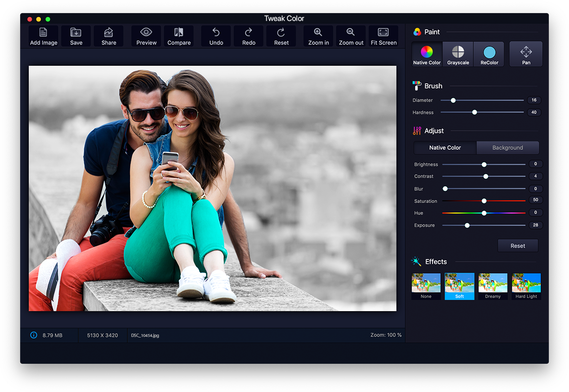Choose the ReColor paint mode
Viewport: 569px width, 392px height.
click(489, 54)
